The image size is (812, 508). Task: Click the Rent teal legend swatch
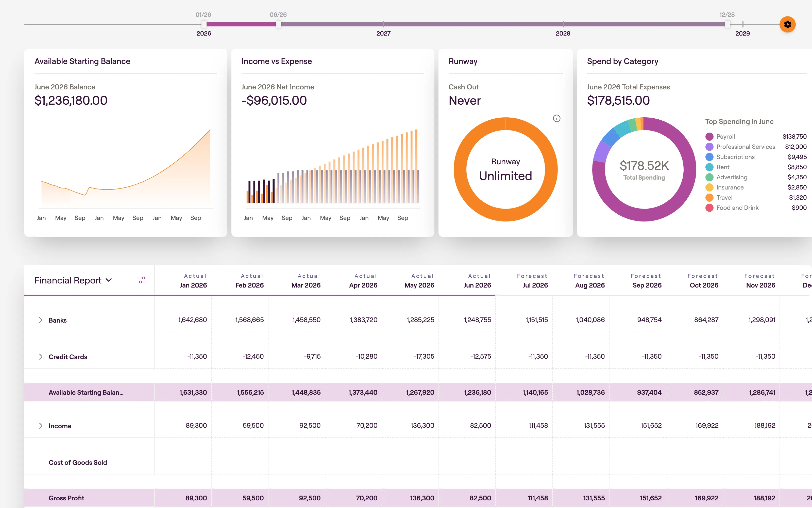pyautogui.click(x=709, y=167)
